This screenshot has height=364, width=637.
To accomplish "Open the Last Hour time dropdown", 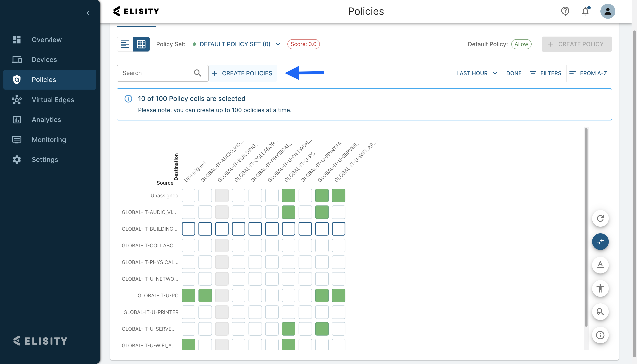I will click(477, 73).
